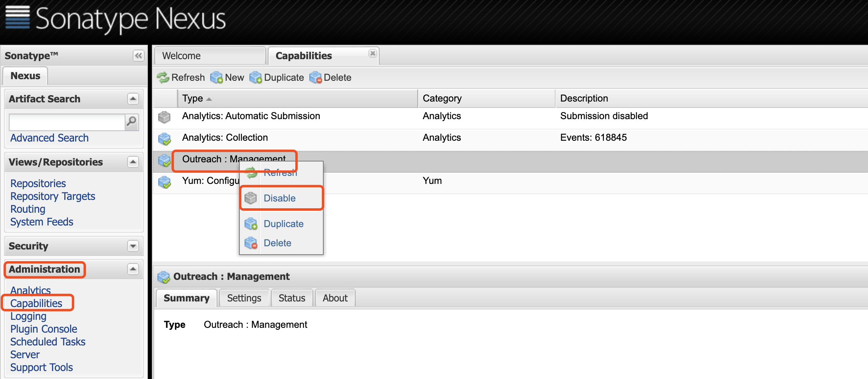Collapse the Administration panel
Image resolution: width=868 pixels, height=379 pixels.
point(133,269)
